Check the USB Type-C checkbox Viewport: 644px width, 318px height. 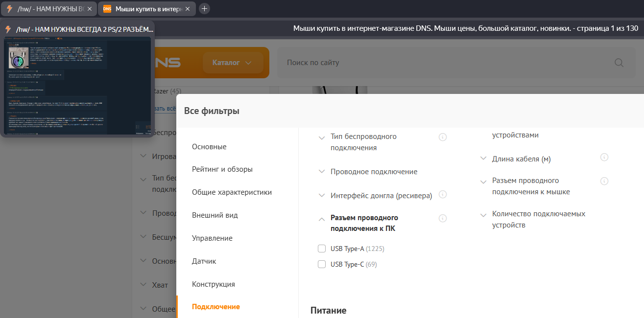click(322, 264)
